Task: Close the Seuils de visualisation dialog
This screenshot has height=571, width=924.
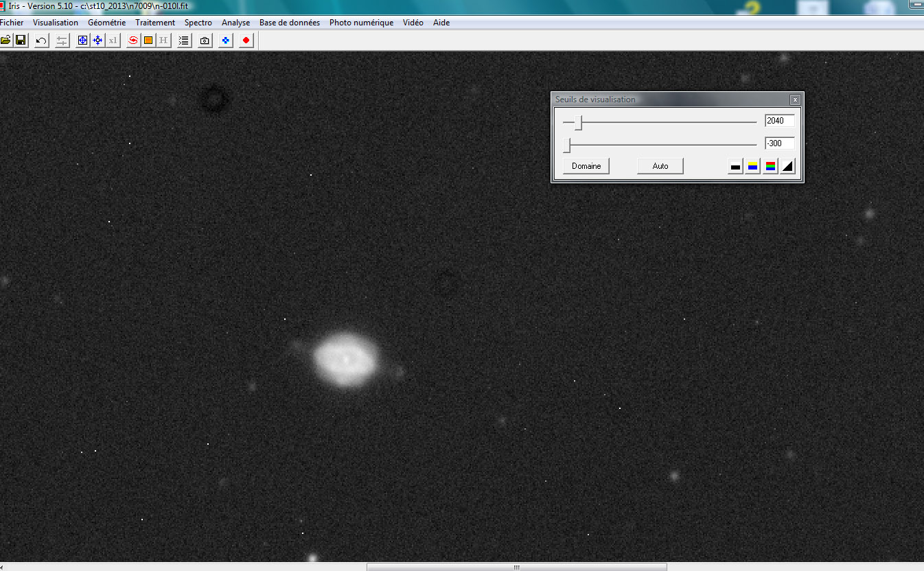Action: point(795,100)
